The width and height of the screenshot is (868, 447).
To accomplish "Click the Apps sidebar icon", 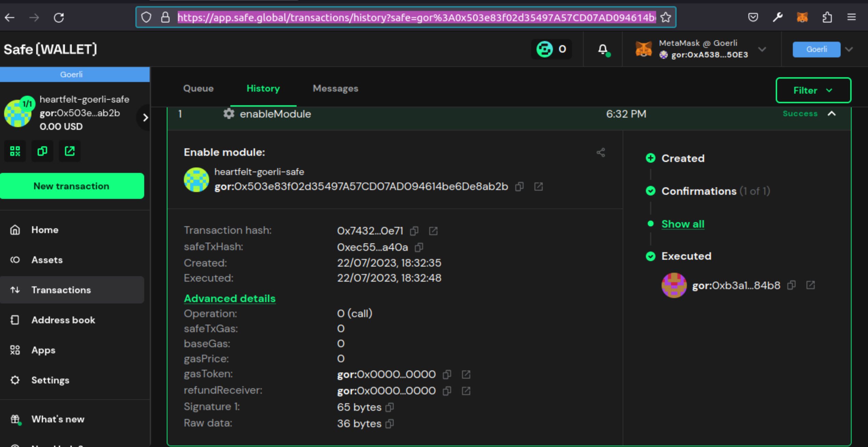I will [15, 350].
